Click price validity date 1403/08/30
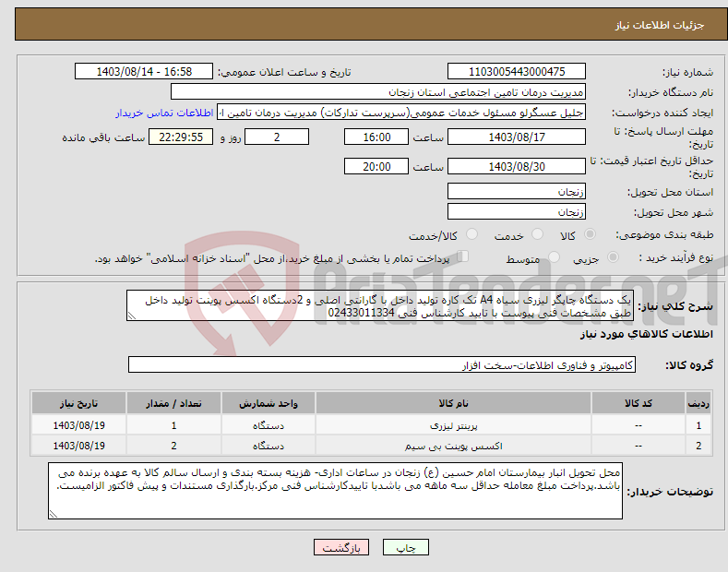728x572 pixels. click(x=517, y=166)
